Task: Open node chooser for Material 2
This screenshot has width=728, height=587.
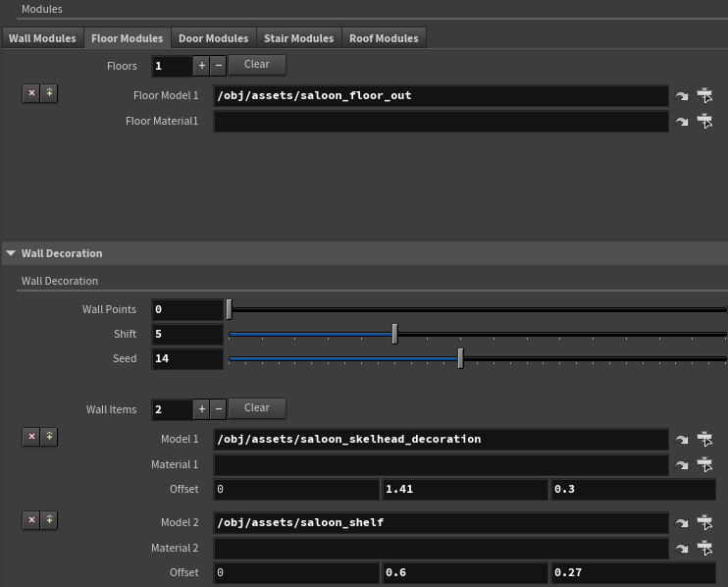Action: [704, 548]
